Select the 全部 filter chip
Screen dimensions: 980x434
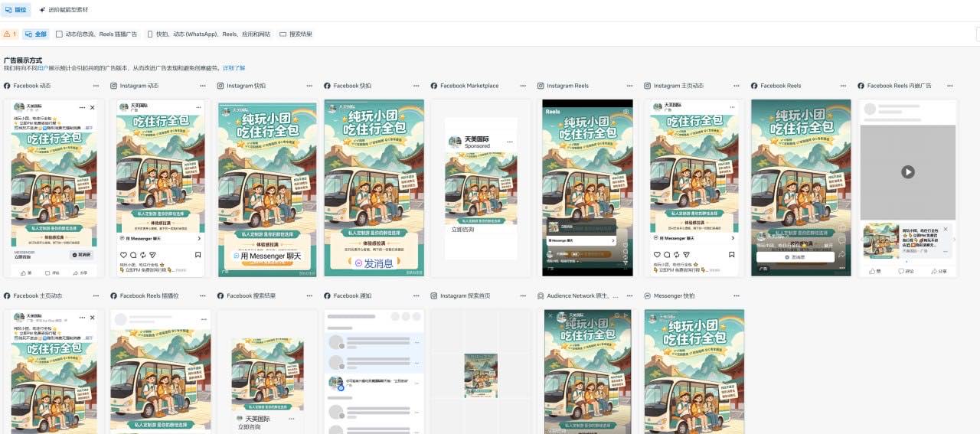pos(36,34)
